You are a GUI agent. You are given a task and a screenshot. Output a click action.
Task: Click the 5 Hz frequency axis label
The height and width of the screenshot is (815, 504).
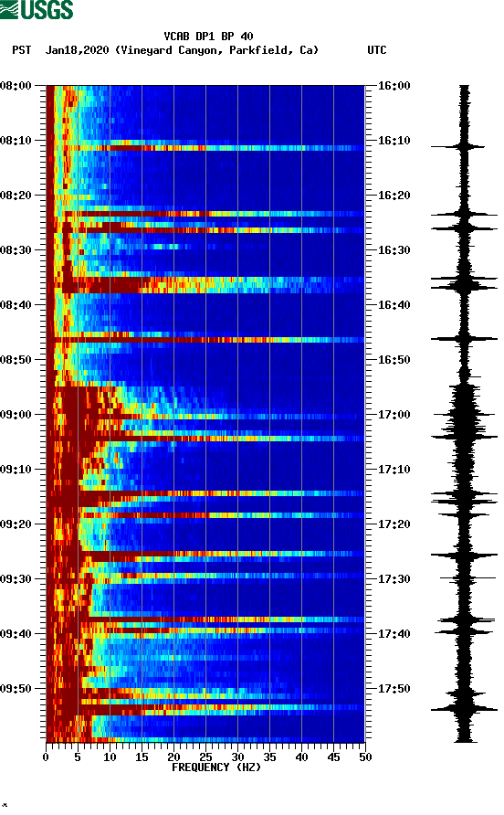78,757
